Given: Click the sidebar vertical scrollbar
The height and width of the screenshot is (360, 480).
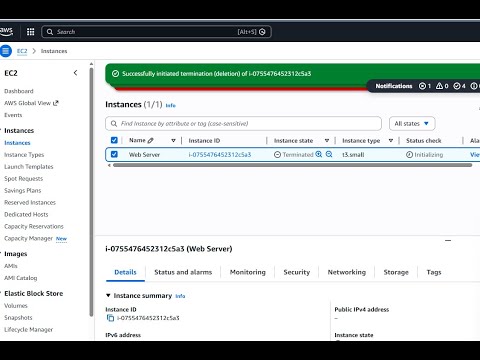Looking at the screenshot, I should 91,192.
